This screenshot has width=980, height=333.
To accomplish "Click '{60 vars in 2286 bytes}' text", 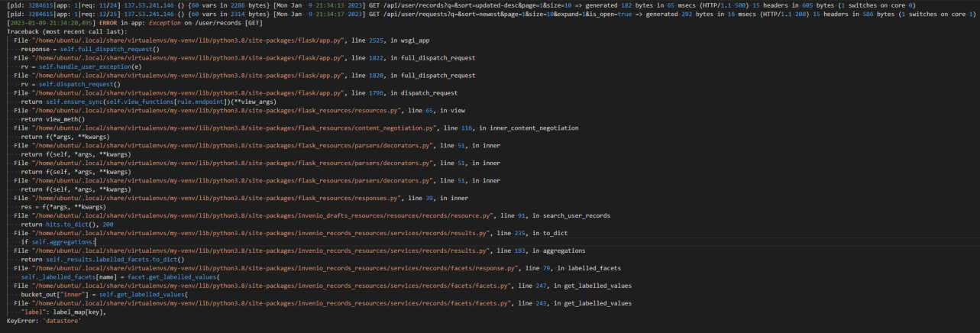I will (x=228, y=5).
